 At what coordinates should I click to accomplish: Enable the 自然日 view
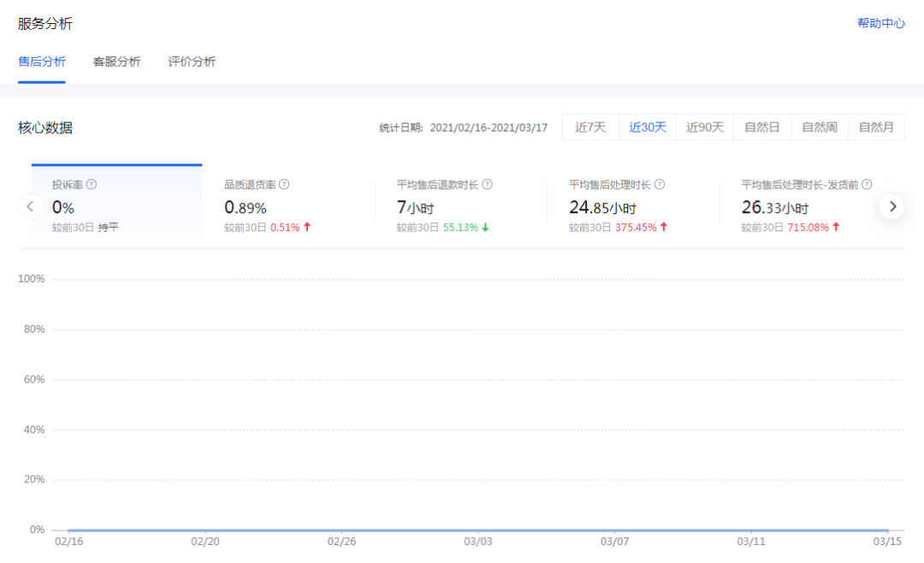point(761,127)
